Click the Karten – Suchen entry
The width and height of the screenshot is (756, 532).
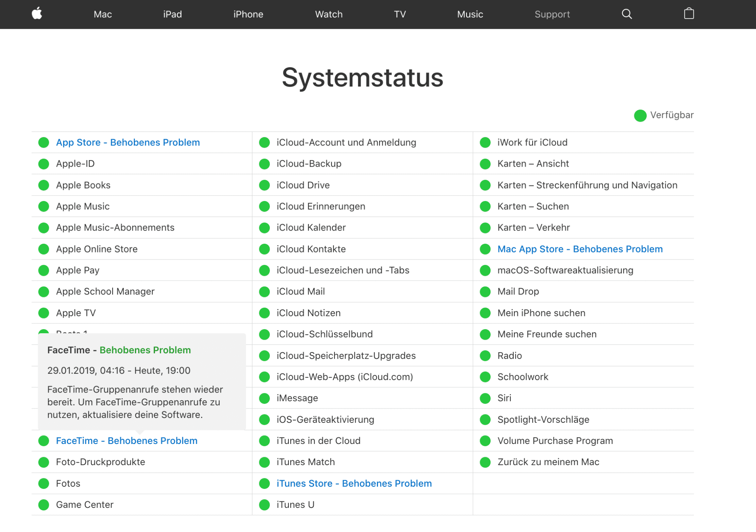point(533,206)
